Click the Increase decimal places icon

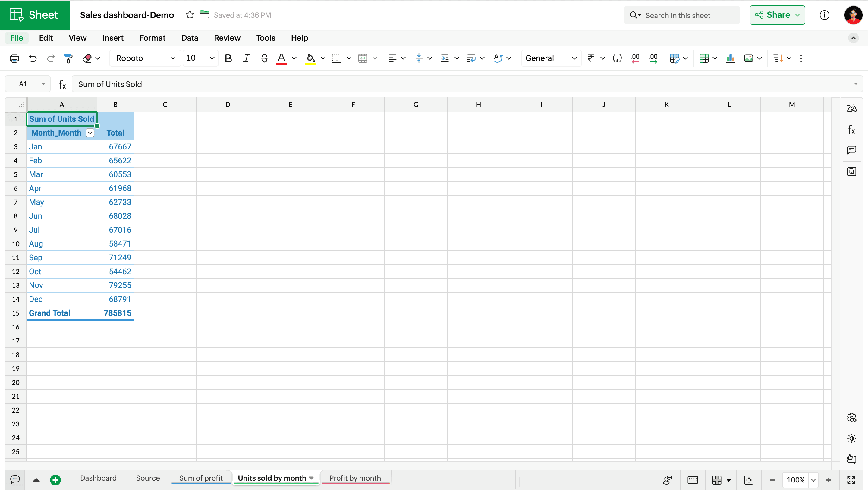(x=653, y=58)
